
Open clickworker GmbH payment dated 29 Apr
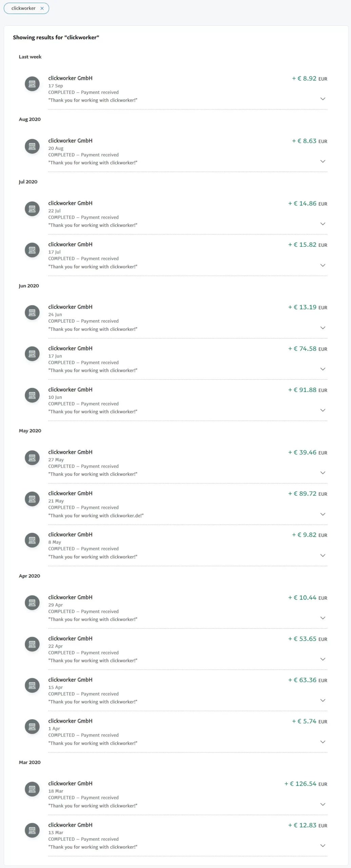[x=188, y=608]
